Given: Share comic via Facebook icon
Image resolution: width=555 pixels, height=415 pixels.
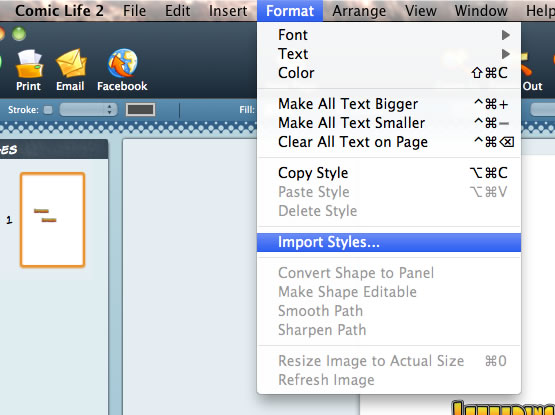Looking at the screenshot, I should 122,63.
